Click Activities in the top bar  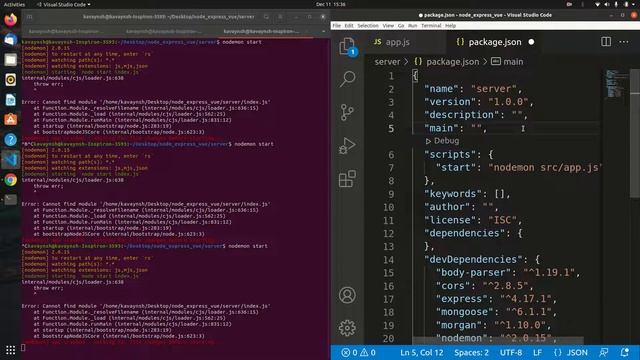[x=14, y=4]
